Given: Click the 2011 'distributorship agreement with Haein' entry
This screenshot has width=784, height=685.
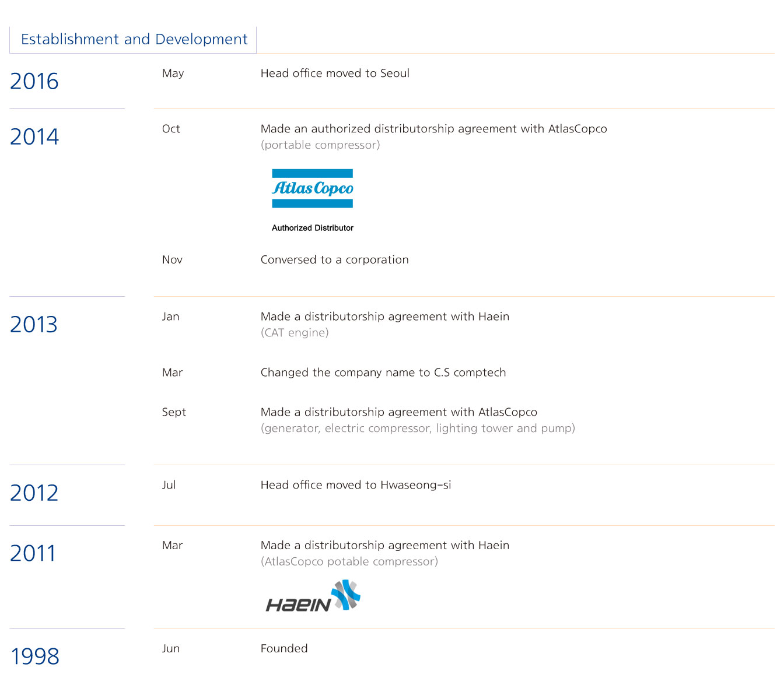Looking at the screenshot, I should (x=384, y=546).
